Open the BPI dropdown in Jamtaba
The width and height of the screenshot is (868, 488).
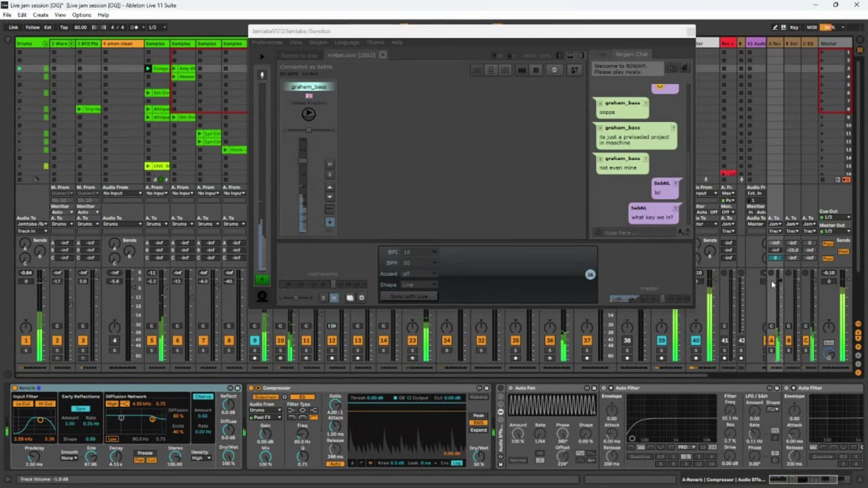420,252
